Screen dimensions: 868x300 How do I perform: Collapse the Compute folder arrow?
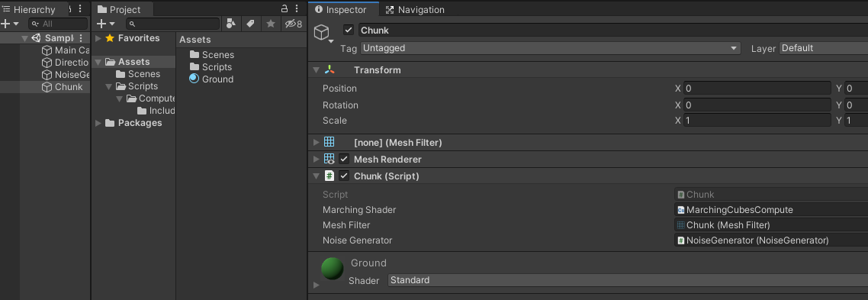click(119, 98)
